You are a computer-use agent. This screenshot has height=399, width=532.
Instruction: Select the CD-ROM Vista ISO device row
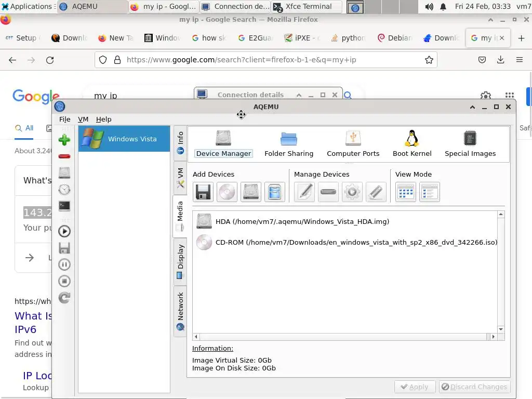[x=345, y=242]
